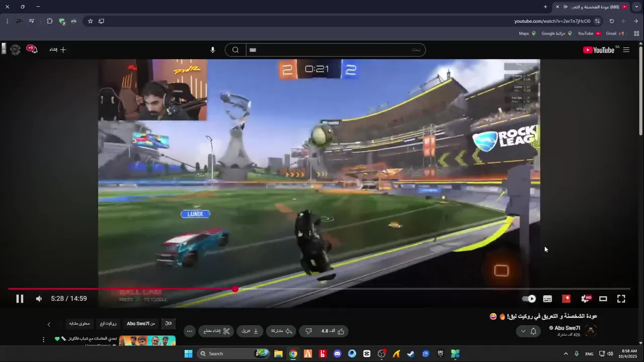Screen dimensions: 644x362
Task: Create a clip with scissors button
Action: click(x=216, y=331)
